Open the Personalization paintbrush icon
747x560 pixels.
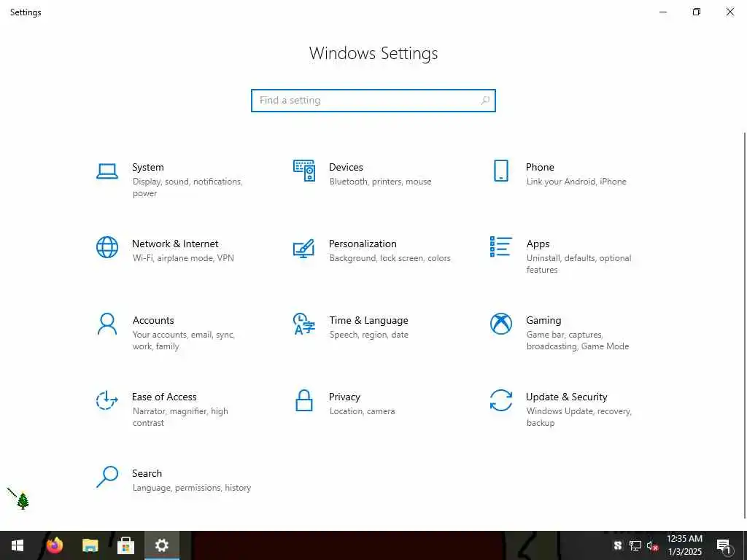tap(304, 248)
